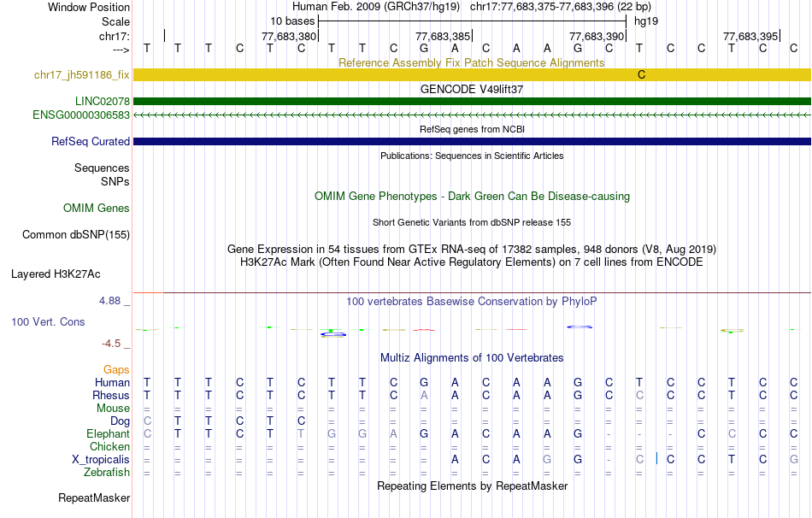Open OMIM Gene Phenotypes track title
812x518 pixels.
click(x=472, y=197)
